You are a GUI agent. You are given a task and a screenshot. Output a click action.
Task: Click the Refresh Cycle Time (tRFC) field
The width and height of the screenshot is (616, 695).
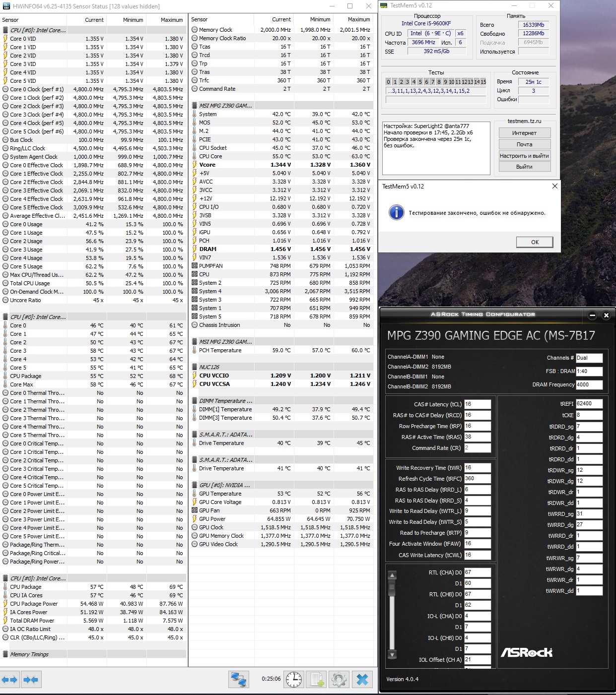click(x=478, y=479)
